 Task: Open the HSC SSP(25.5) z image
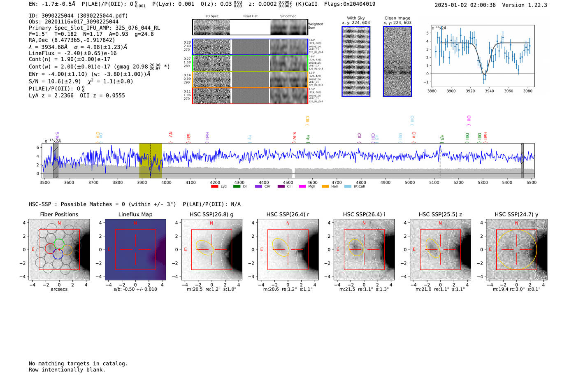point(440,250)
